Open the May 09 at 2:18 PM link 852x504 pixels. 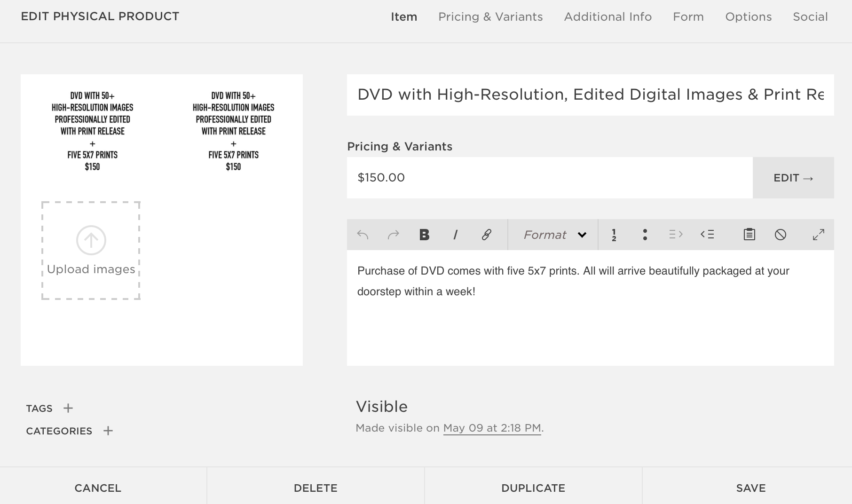[x=492, y=428]
